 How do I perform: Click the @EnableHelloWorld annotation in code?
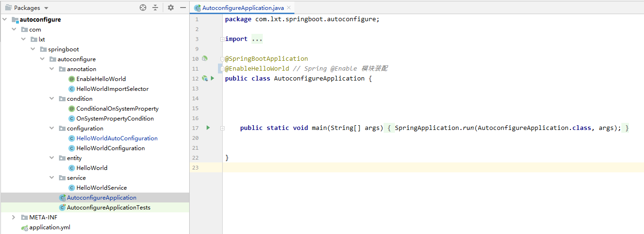[x=257, y=68]
